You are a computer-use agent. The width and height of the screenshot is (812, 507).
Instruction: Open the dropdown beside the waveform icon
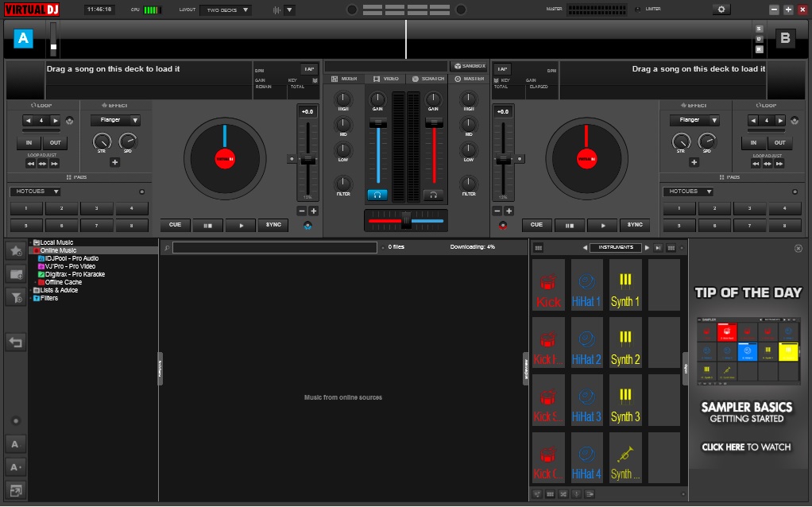click(x=289, y=10)
